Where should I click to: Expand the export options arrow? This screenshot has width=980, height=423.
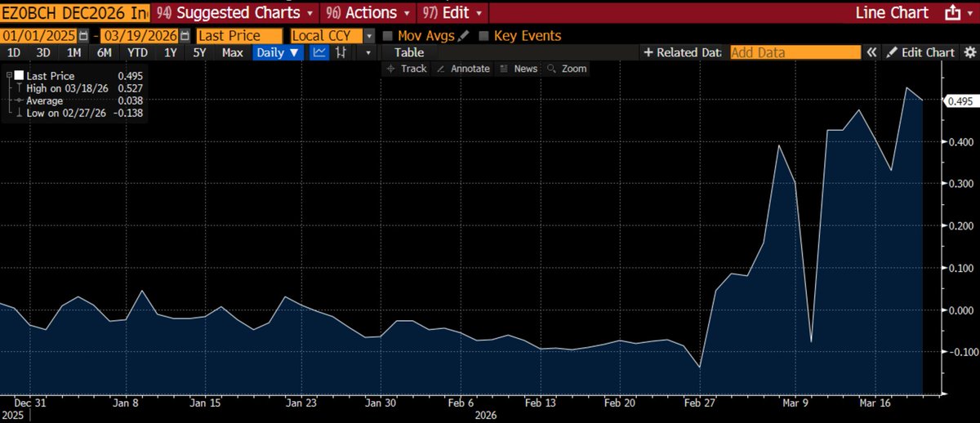(x=972, y=13)
